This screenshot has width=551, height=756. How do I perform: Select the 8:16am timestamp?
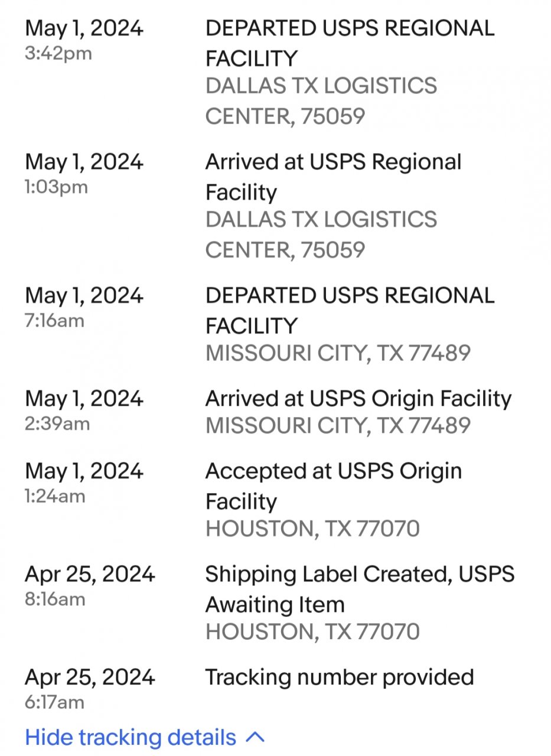(x=54, y=599)
